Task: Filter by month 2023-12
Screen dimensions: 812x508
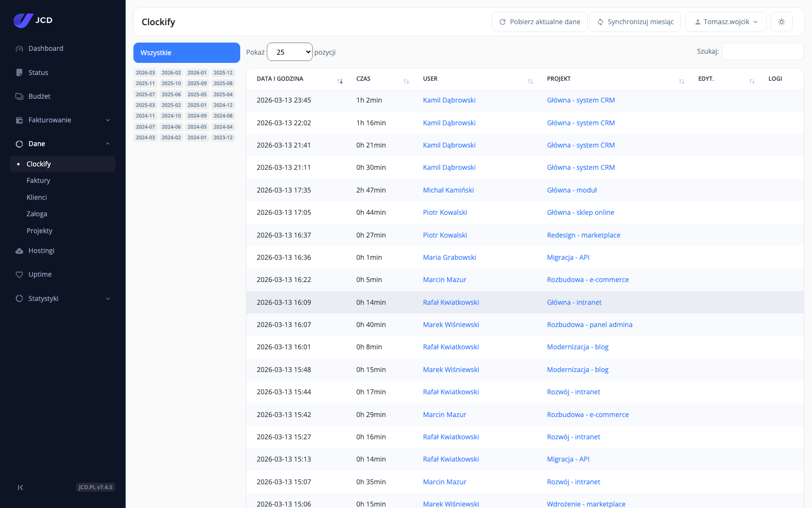Action: 223,137
